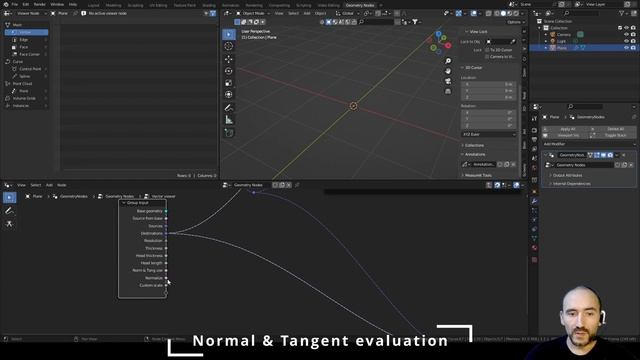Click the zoom magnifier viewport navigation icon
Screen dimensions: 640x360
coord(448,61)
